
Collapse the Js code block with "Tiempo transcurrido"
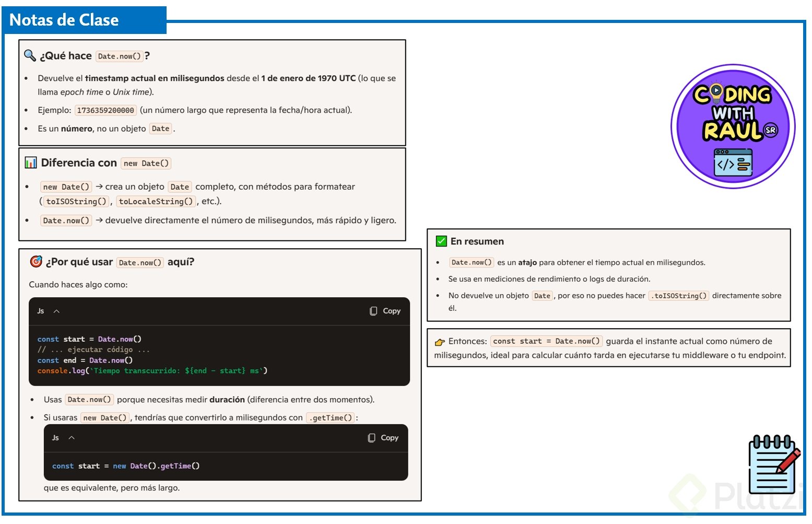[x=56, y=311]
